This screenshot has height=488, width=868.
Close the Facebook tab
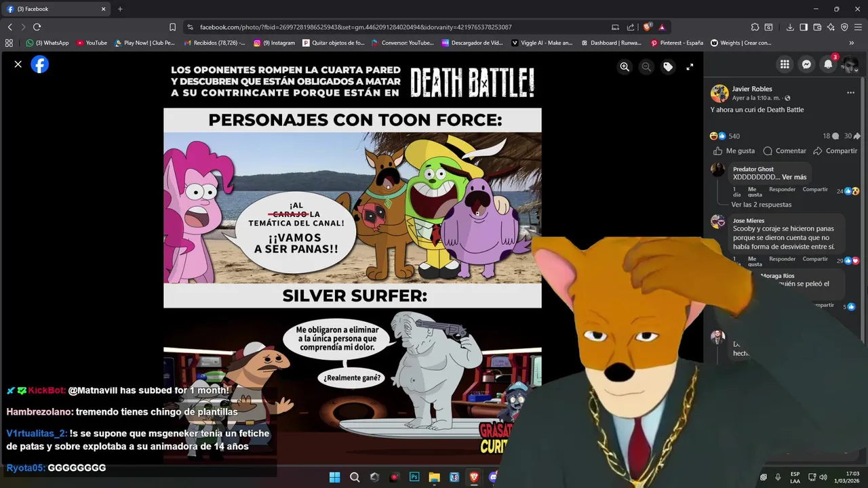click(104, 9)
